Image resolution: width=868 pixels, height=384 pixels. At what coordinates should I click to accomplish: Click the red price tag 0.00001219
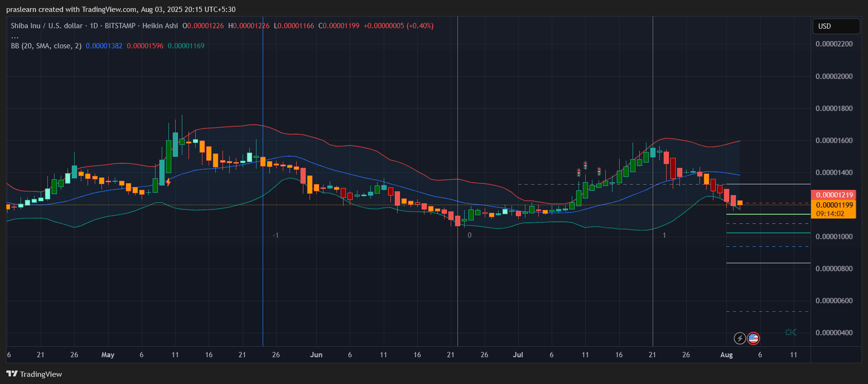pos(834,195)
